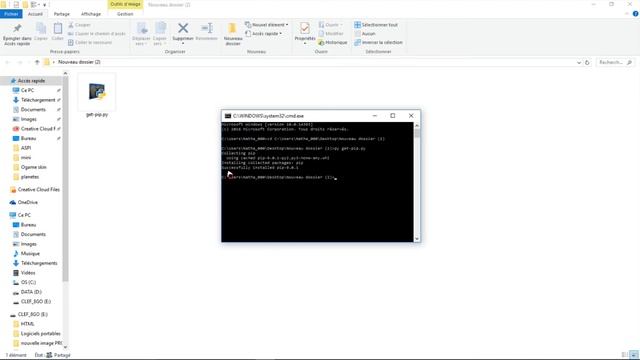Select the get-pip.py file thumbnail
This screenshot has height=360, width=640.
97,92
